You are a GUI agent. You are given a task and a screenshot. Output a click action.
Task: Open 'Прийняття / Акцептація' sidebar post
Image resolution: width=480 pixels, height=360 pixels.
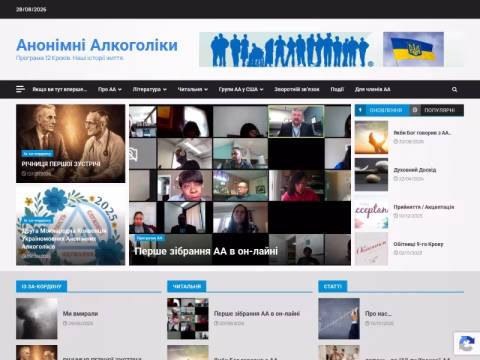click(x=424, y=207)
